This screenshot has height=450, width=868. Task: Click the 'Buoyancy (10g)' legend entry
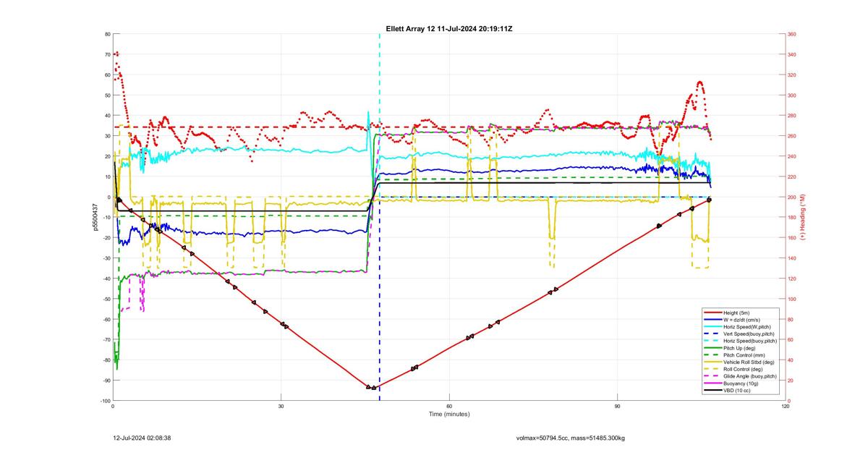741,383
